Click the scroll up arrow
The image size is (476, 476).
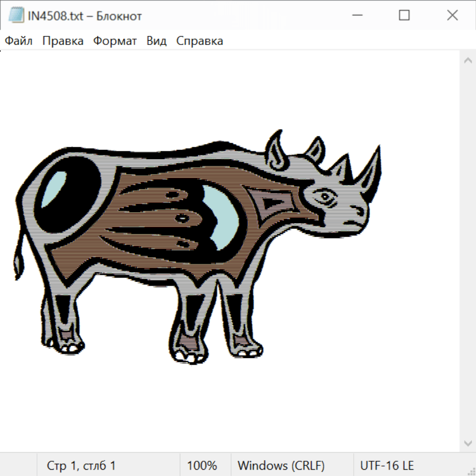(x=468, y=61)
